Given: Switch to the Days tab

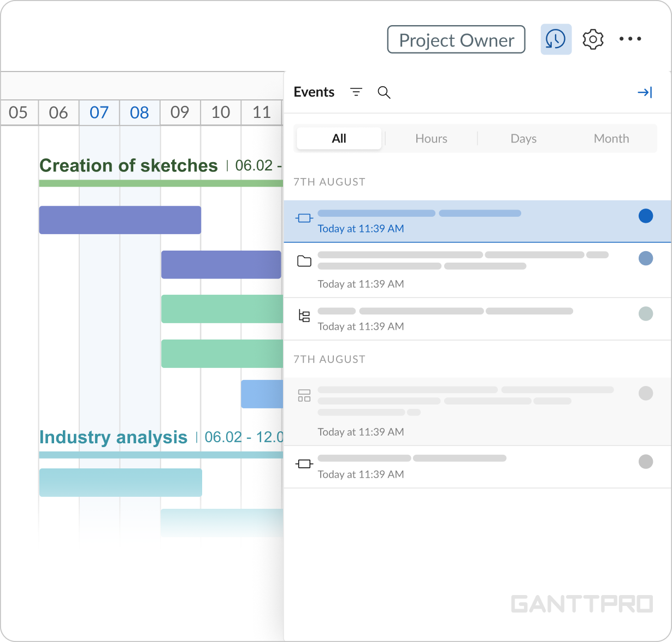Looking at the screenshot, I should 523,139.
